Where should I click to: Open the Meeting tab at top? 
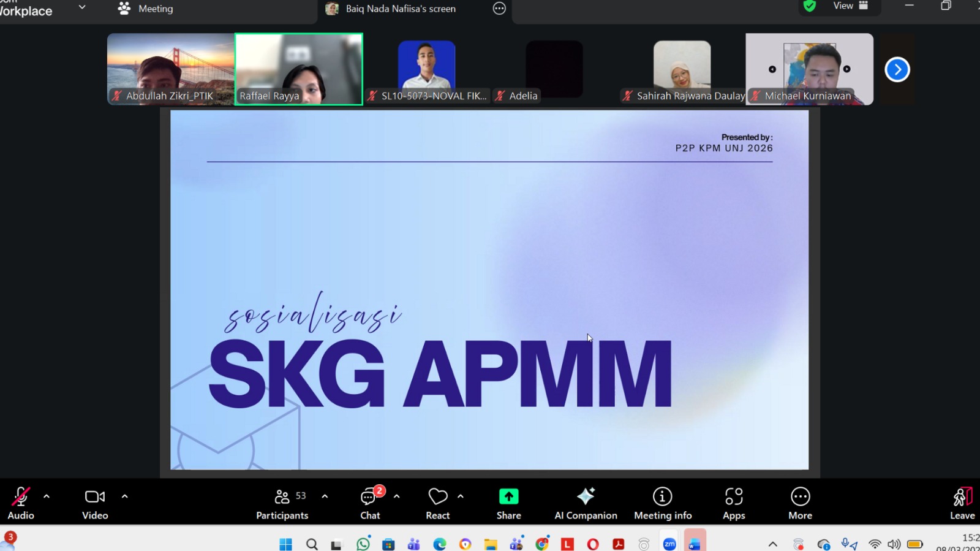point(146,9)
